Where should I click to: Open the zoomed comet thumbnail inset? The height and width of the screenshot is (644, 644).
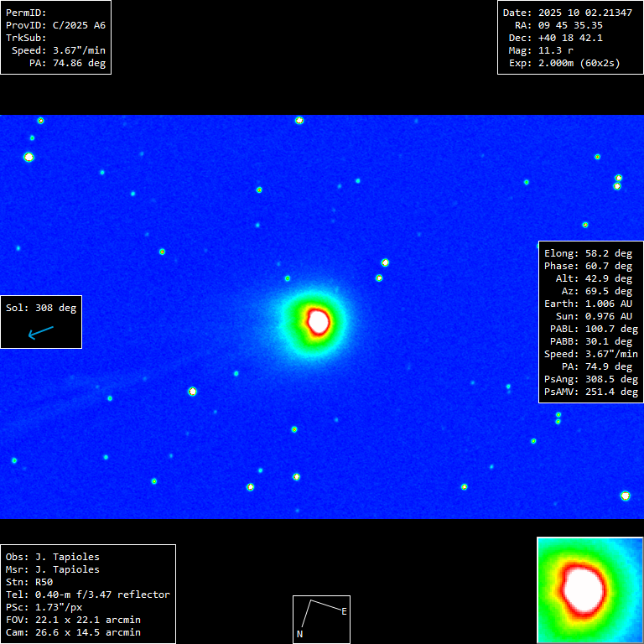point(589,589)
